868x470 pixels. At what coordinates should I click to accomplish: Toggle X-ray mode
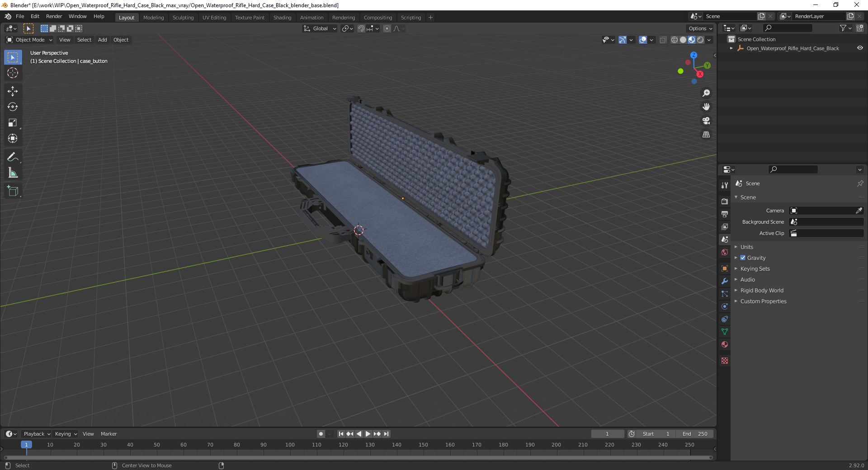663,40
